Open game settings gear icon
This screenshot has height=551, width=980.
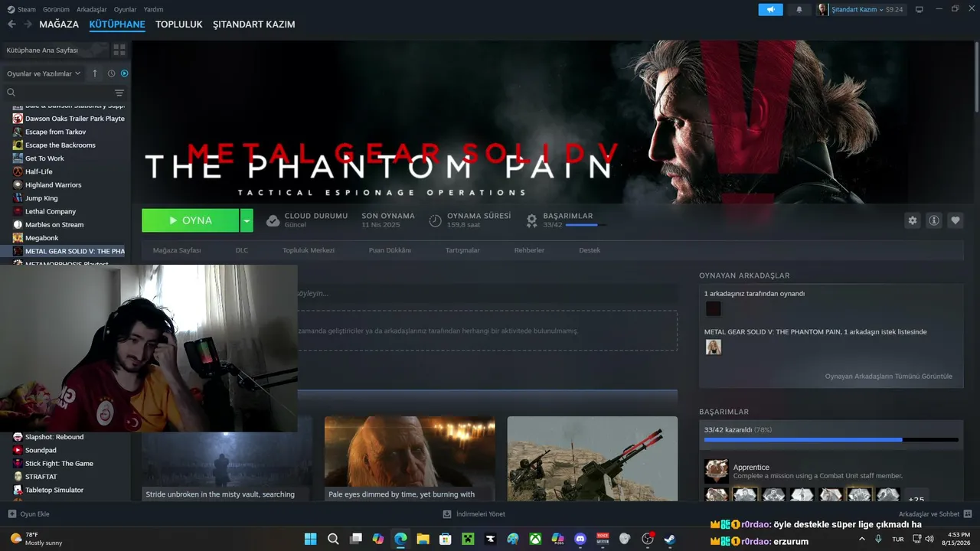[x=913, y=220]
